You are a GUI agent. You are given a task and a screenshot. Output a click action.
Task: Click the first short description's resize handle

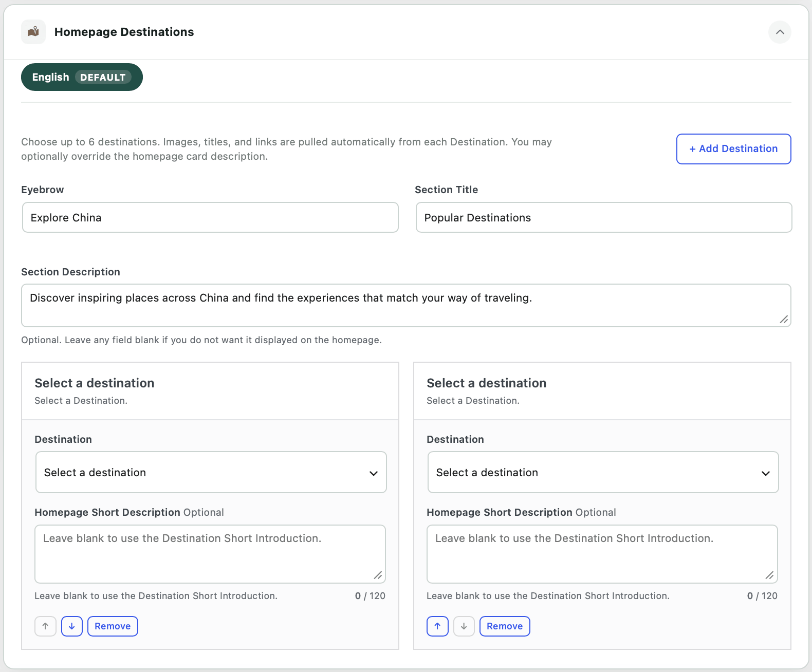pyautogui.click(x=378, y=575)
